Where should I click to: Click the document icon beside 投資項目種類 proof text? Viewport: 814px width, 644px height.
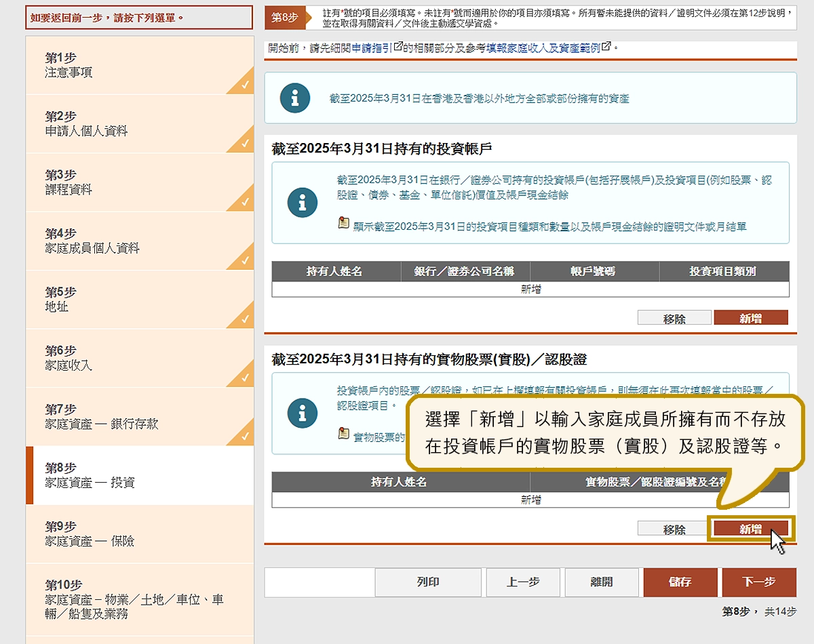coord(344,223)
